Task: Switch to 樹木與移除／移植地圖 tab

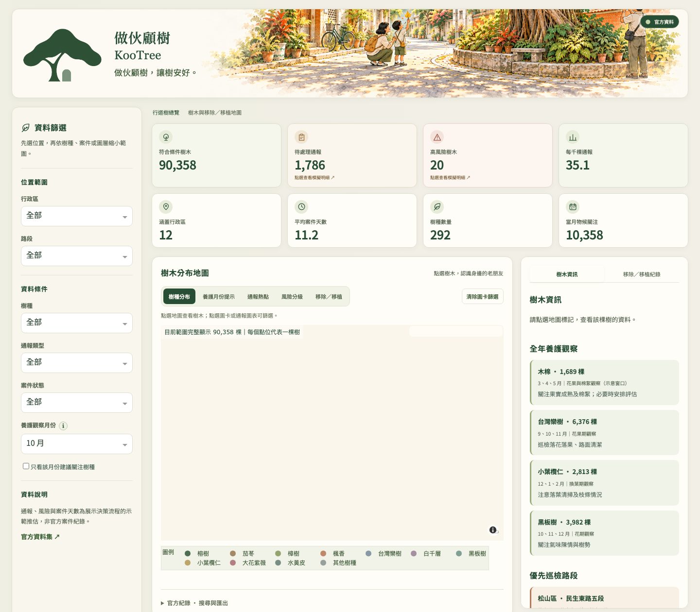Action: click(215, 113)
